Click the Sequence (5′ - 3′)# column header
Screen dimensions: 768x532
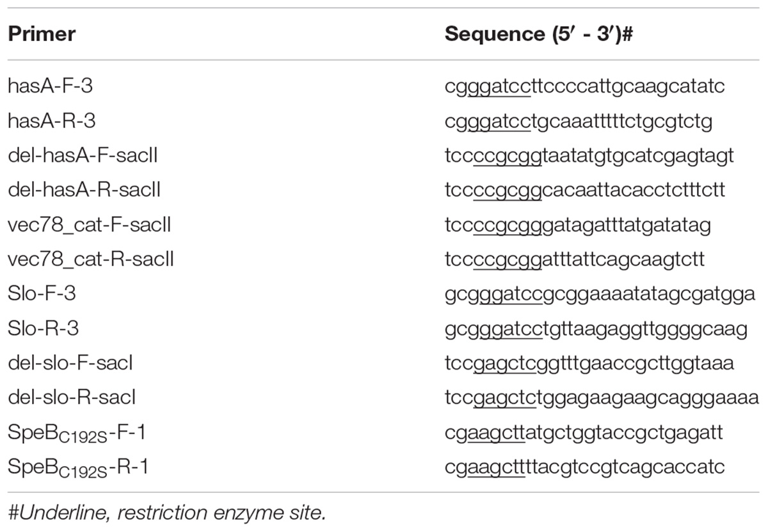(x=539, y=34)
